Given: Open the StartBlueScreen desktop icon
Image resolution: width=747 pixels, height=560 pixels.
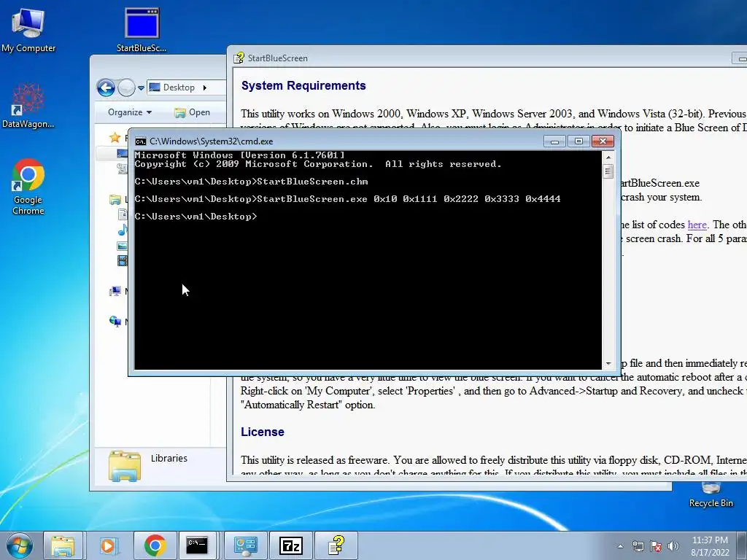Looking at the screenshot, I should (142, 29).
